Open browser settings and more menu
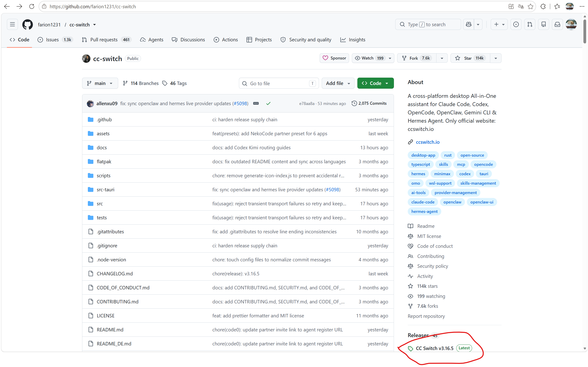This screenshot has height=367, width=588. click(582, 7)
